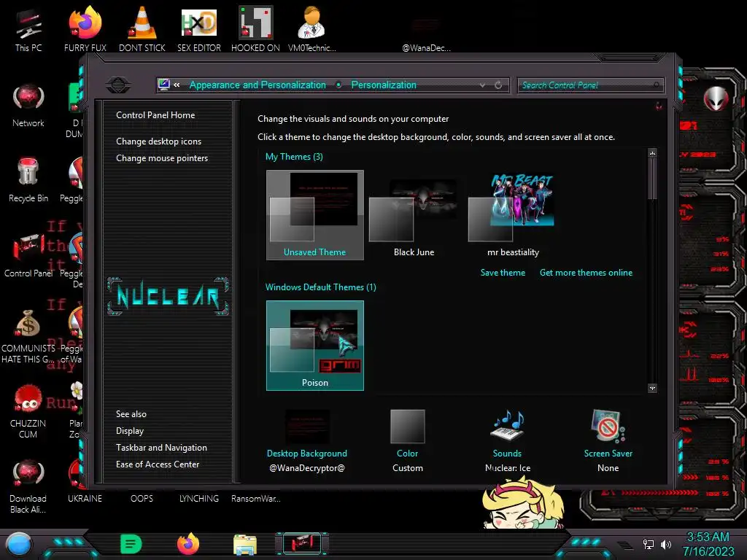Open the VM0Technic desktop shortcut

click(x=312, y=29)
